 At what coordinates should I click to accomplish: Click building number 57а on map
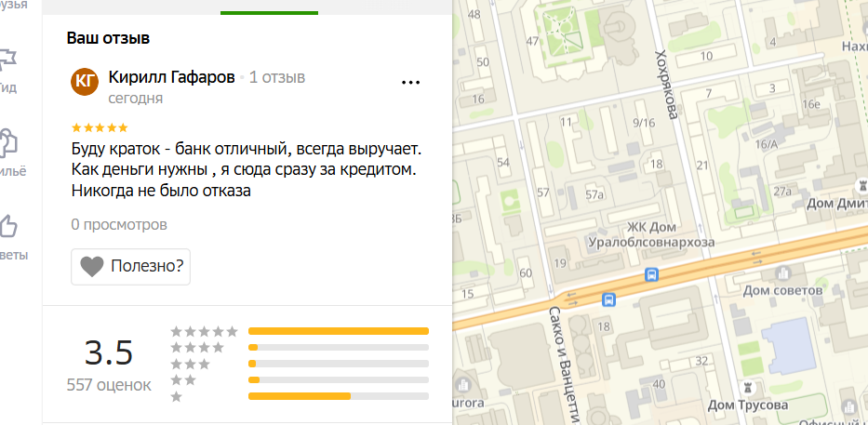(595, 194)
